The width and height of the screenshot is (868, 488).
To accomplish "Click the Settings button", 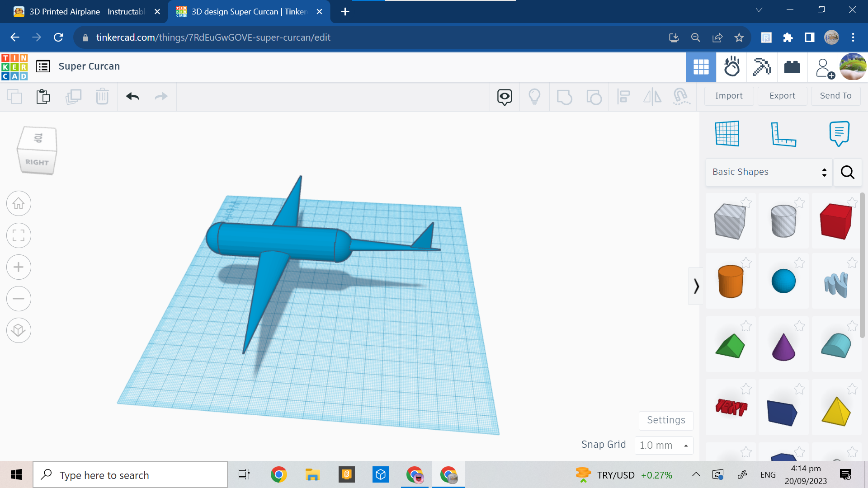I will point(665,420).
